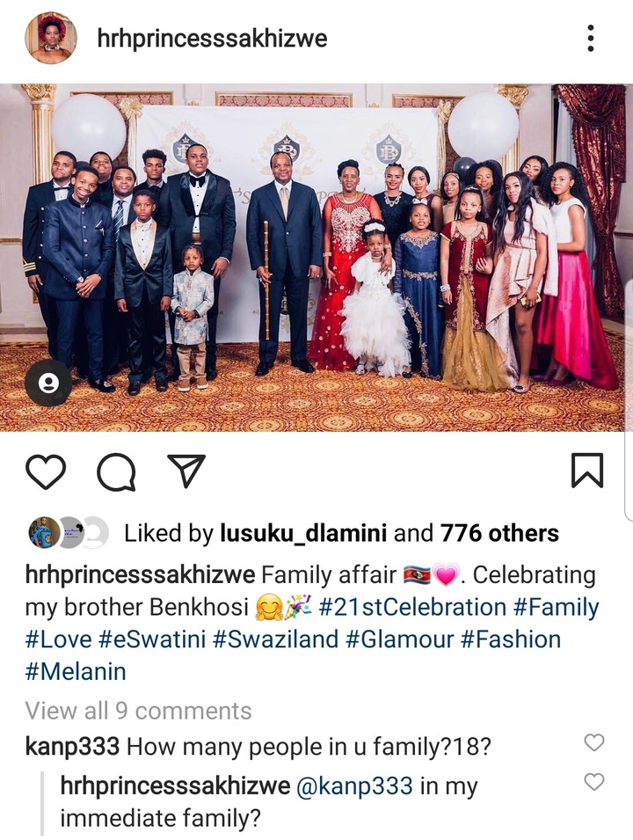The width and height of the screenshot is (633, 840).
Task: Like the post with the heart icon
Action: (46, 472)
